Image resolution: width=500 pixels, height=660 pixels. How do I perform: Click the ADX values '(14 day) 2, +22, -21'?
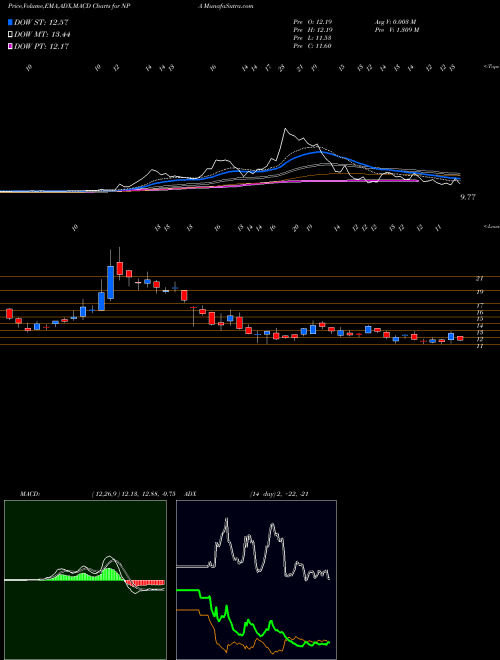[x=279, y=494]
